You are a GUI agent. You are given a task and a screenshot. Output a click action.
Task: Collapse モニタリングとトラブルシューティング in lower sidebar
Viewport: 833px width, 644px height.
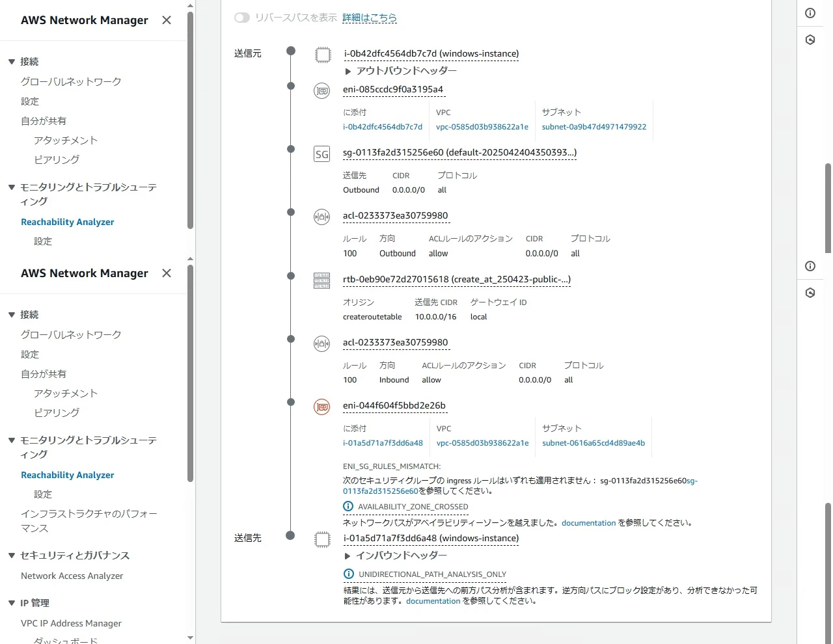(x=12, y=440)
